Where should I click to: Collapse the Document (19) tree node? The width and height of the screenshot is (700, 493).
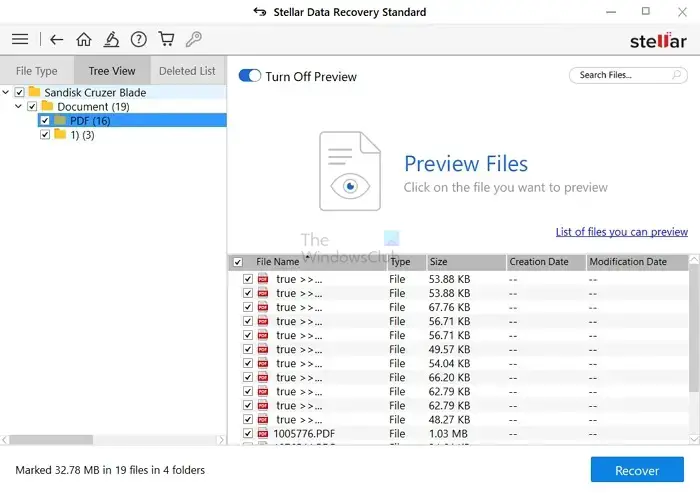tap(18, 106)
